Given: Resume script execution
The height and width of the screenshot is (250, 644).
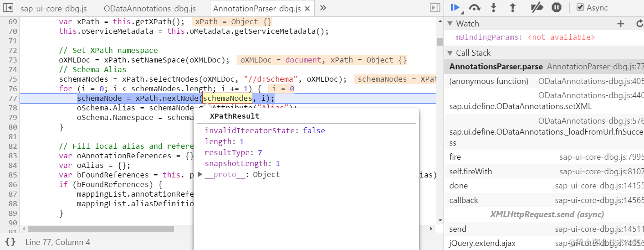Looking at the screenshot, I should pos(455,7).
